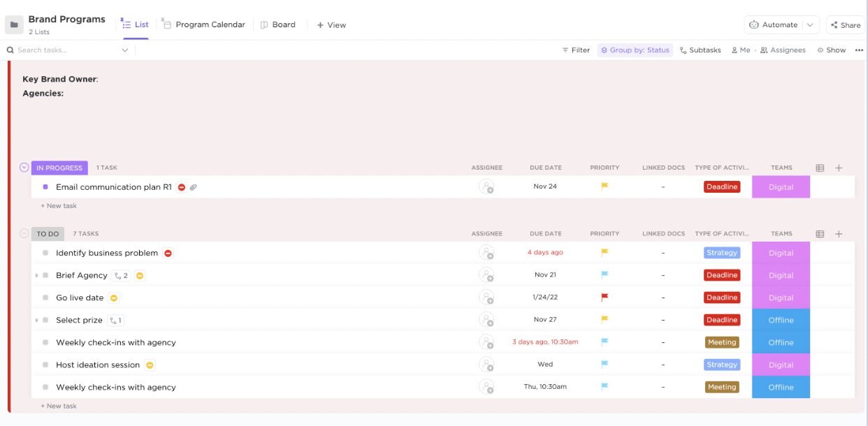Click red Deadline tag on Go live date

pos(722,298)
